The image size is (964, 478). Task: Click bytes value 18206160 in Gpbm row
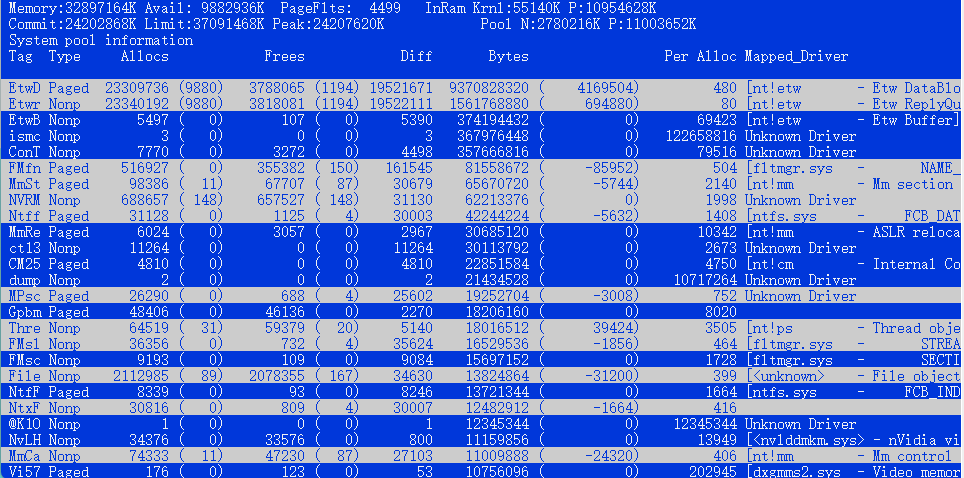click(x=497, y=312)
